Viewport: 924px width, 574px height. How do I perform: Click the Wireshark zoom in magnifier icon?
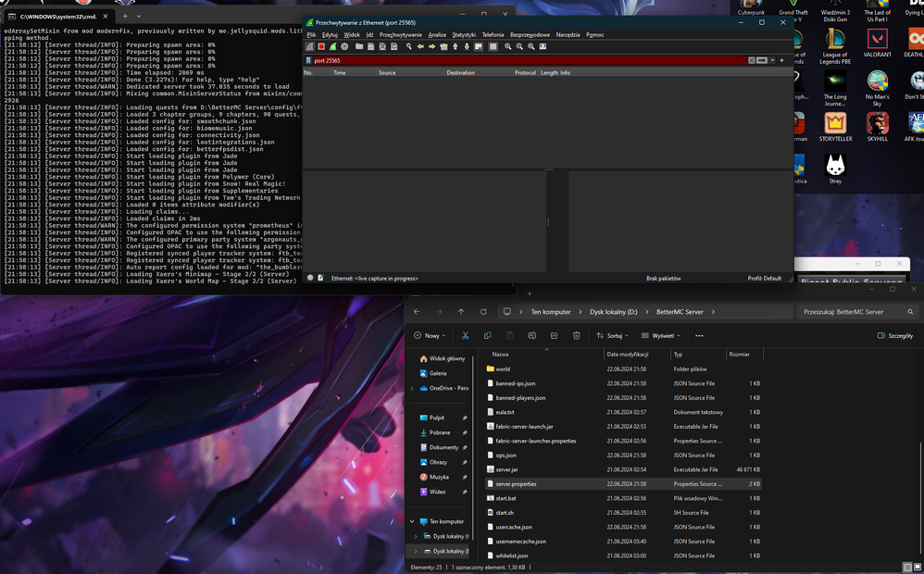[507, 46]
